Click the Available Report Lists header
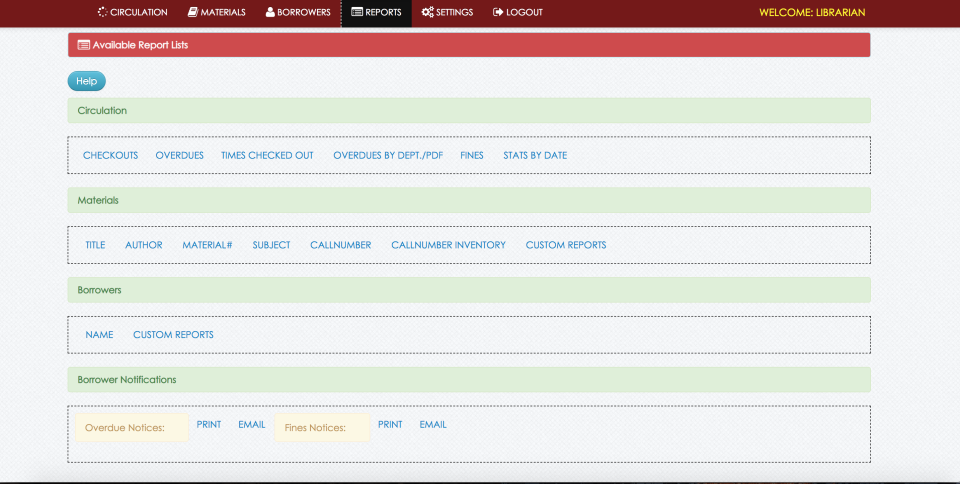Image resolution: width=960 pixels, height=484 pixels. [469, 45]
